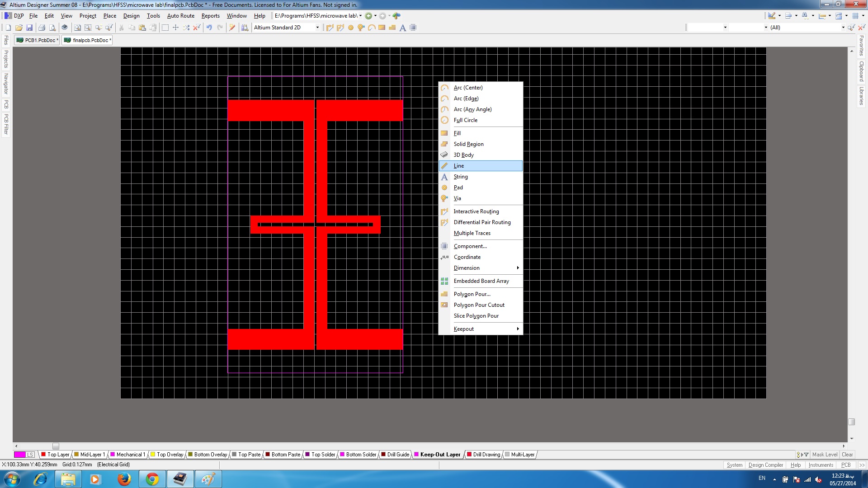
Task: Click the Interactive Routing toolbar icon
Action: (x=330, y=28)
